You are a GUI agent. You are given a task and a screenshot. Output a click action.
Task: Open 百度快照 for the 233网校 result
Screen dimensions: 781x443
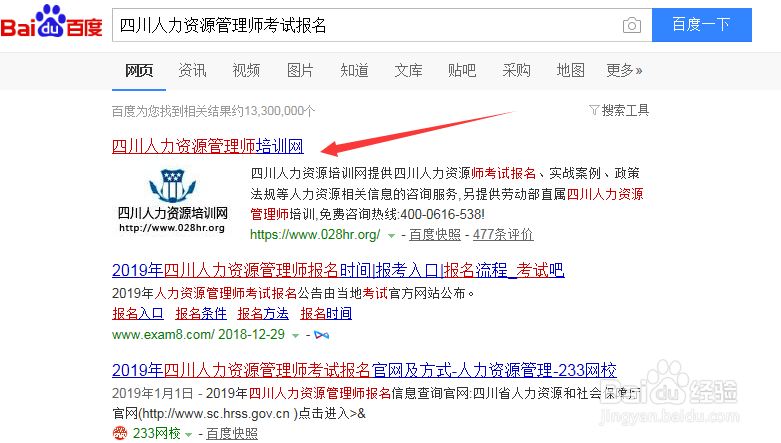click(x=232, y=434)
